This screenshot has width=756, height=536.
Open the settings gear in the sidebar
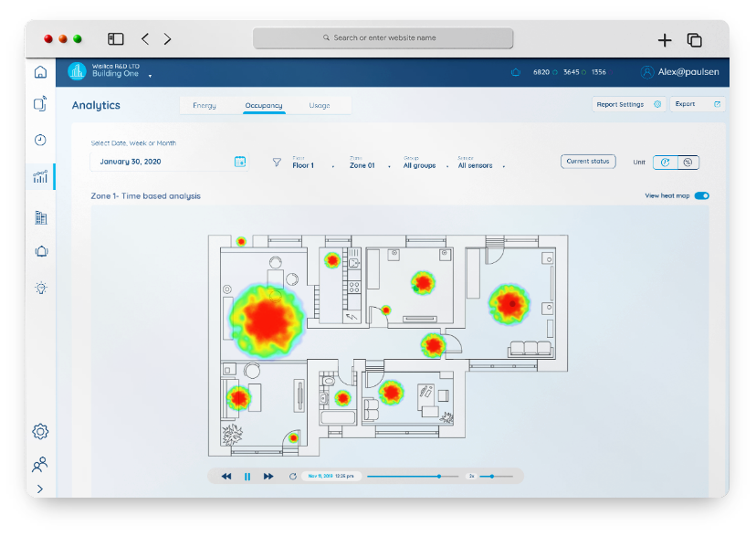40,431
